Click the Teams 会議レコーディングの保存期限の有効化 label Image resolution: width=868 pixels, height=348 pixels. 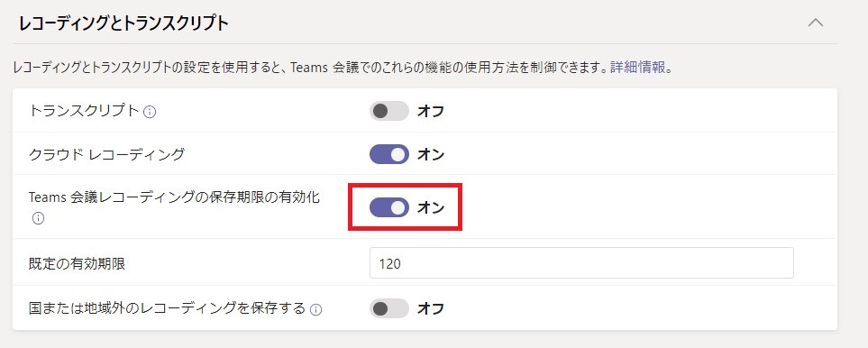pyautogui.click(x=174, y=197)
